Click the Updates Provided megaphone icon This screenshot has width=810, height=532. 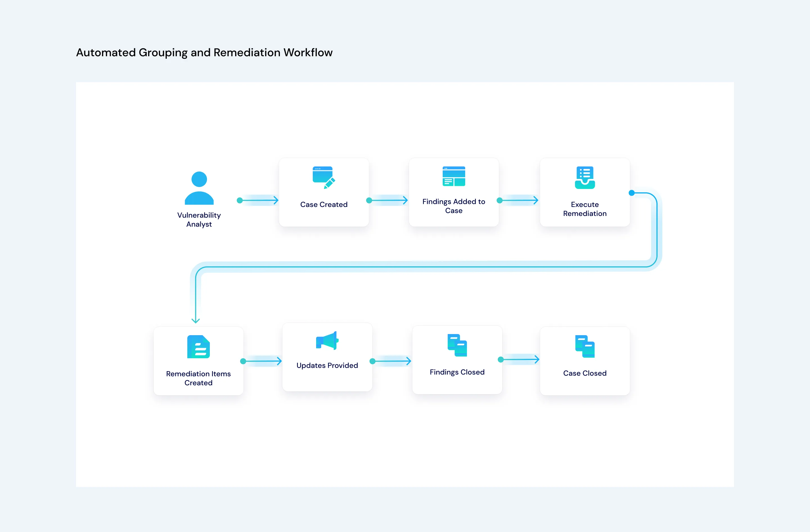[327, 341]
